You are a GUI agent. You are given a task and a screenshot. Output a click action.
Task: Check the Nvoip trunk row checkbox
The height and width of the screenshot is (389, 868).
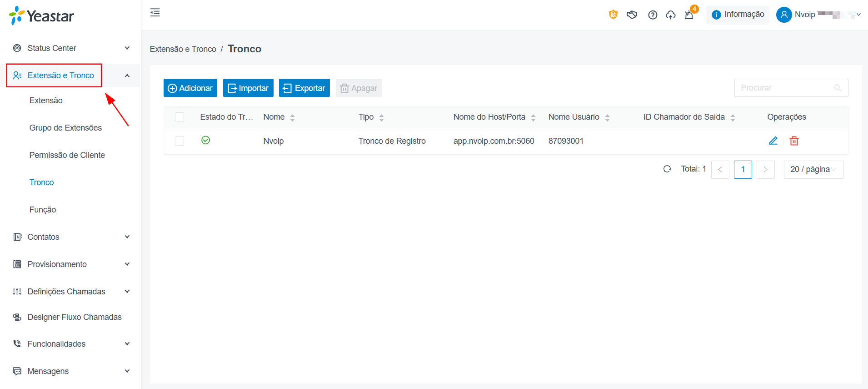coord(180,141)
